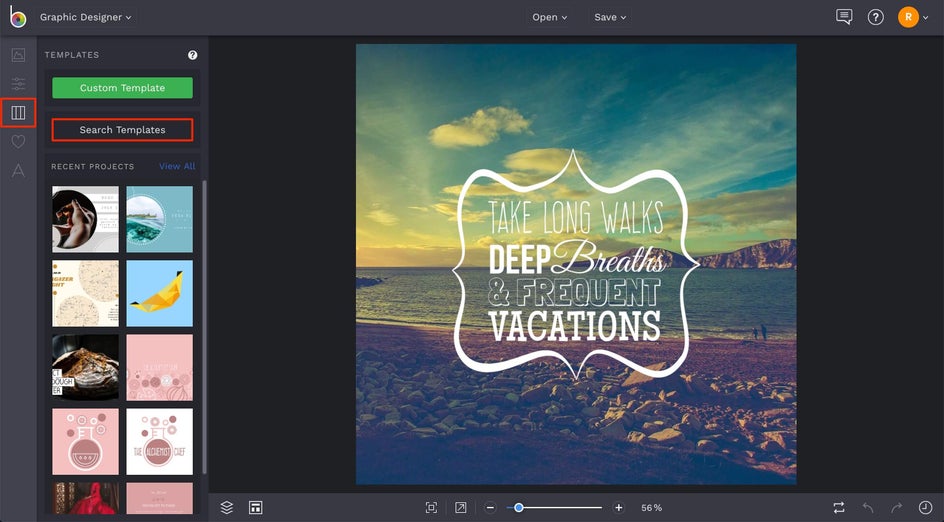
Task: Click the Redo arrow
Action: pos(896,508)
